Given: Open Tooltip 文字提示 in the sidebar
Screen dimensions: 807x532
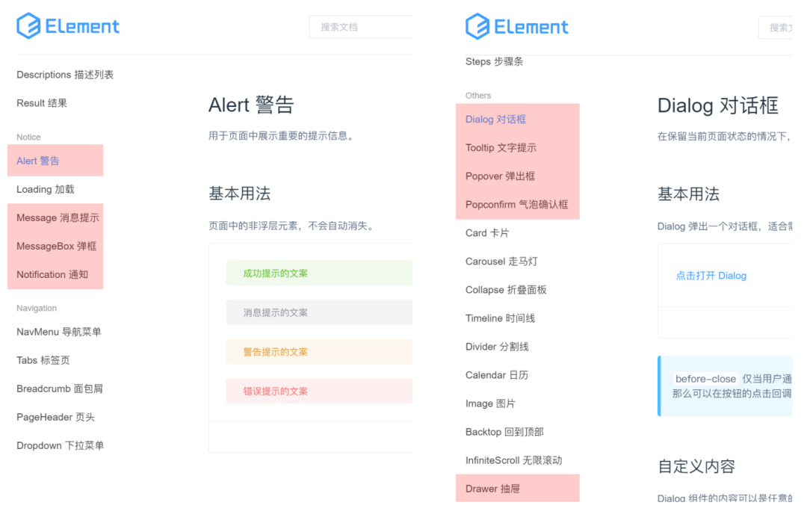Looking at the screenshot, I should click(x=501, y=148).
